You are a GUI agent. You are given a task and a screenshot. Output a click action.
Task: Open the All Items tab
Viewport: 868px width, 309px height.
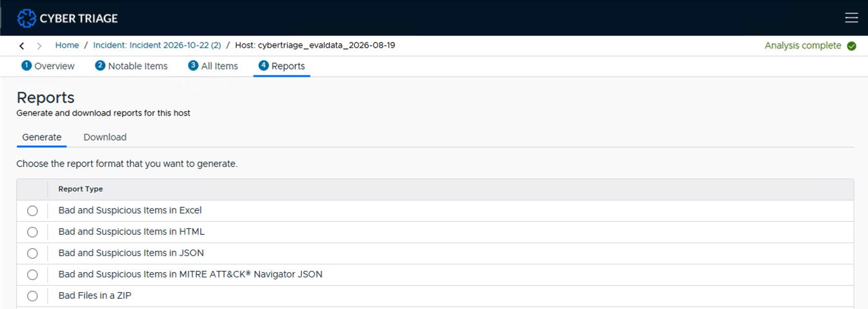(213, 66)
